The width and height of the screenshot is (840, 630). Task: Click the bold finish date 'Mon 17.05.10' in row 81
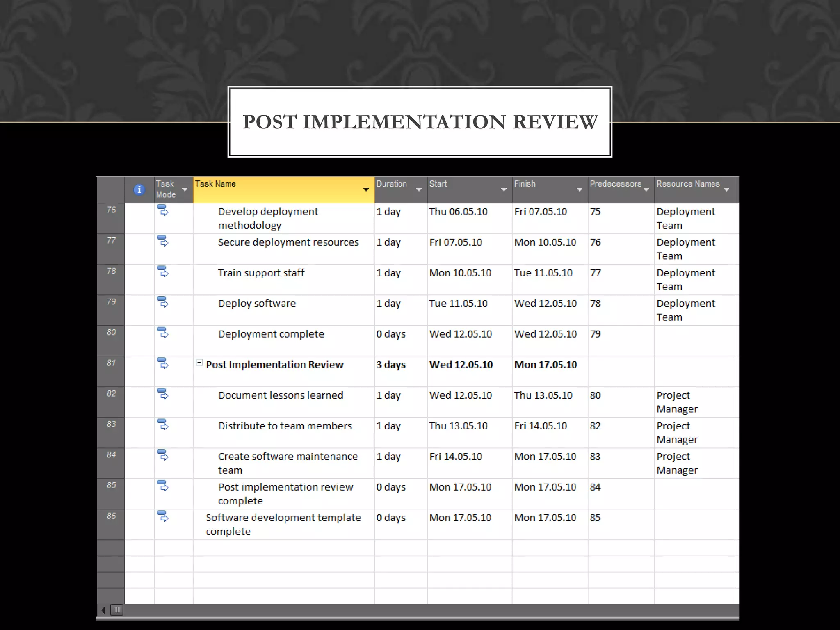coord(546,365)
